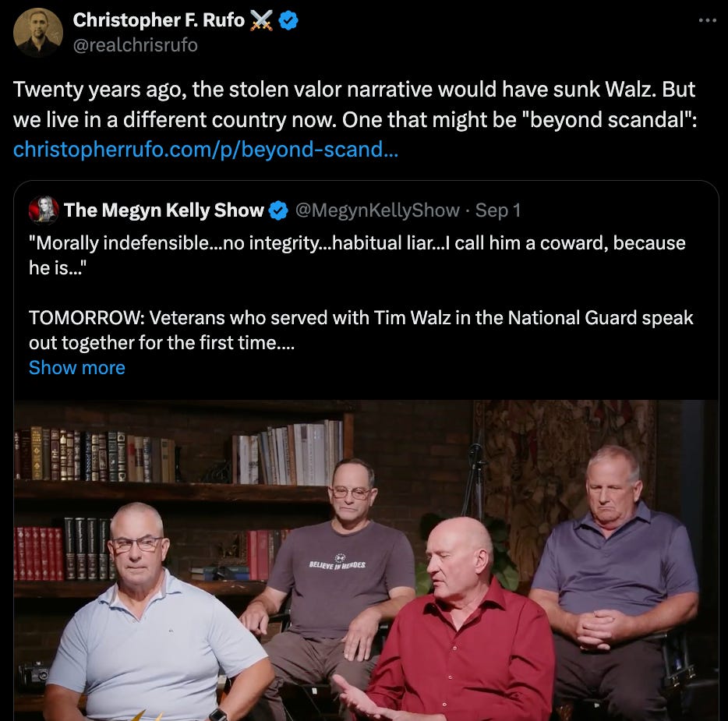Expand the quoted post with Show more
728x721 pixels.
pos(77,368)
